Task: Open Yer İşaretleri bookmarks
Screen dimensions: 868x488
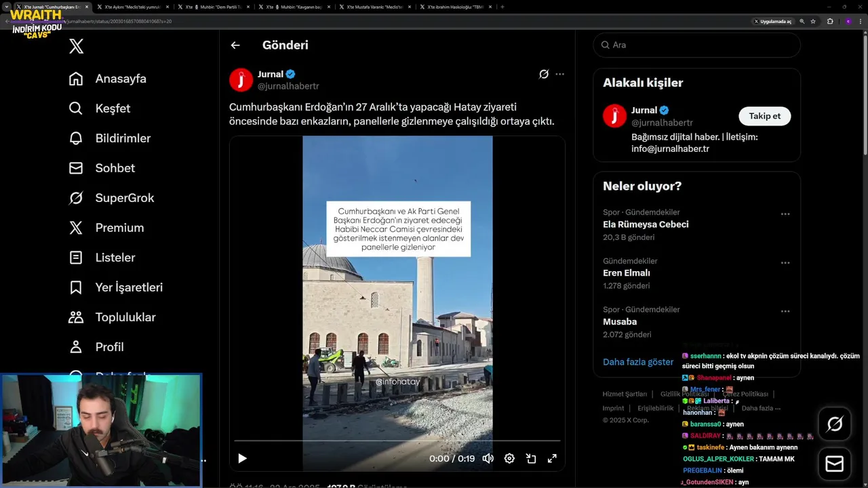Action: click(x=116, y=287)
